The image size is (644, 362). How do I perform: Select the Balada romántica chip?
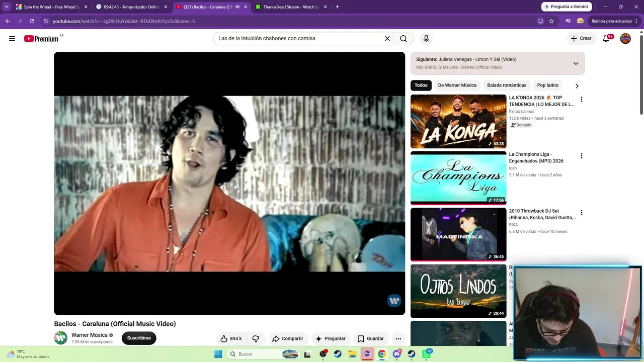pyautogui.click(x=507, y=85)
